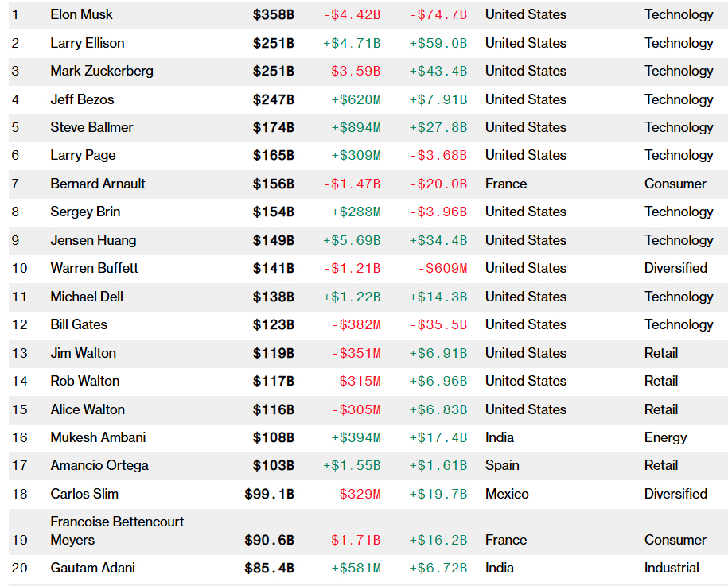
Task: Click the Warren Buffett name
Action: [x=94, y=268]
